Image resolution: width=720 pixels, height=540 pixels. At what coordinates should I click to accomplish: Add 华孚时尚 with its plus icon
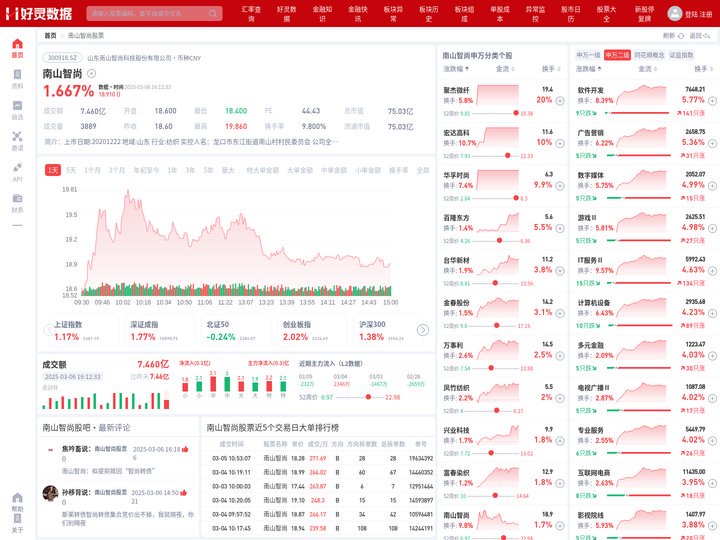click(560, 186)
